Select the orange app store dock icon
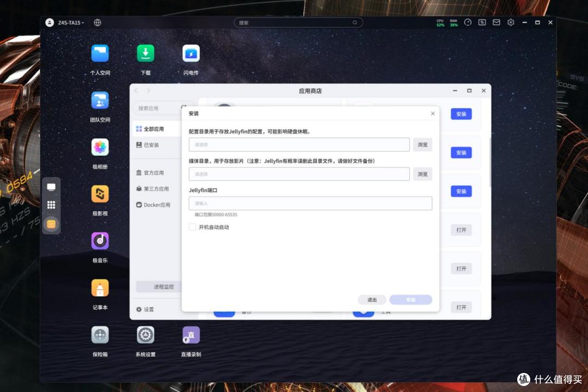The width and height of the screenshot is (588, 392). coord(51,224)
